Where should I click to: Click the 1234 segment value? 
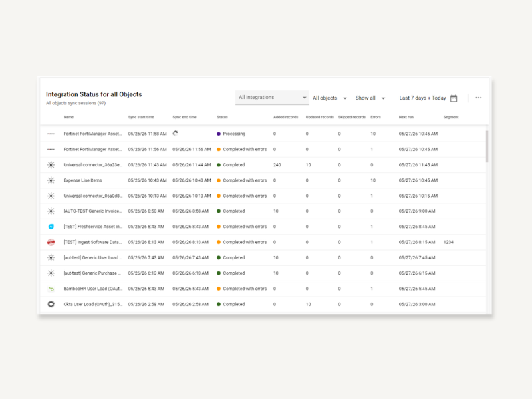pos(448,242)
